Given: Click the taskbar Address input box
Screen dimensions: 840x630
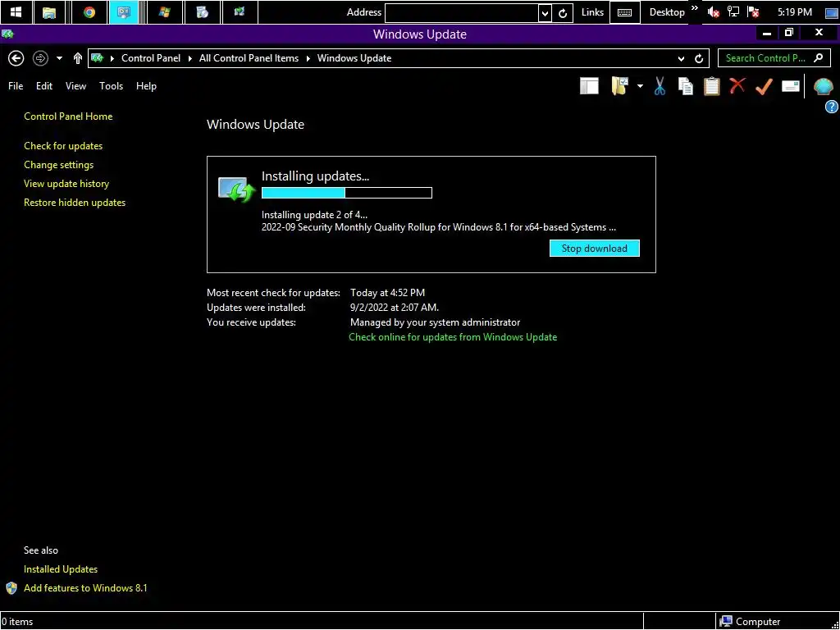Looking at the screenshot, I should [461, 12].
